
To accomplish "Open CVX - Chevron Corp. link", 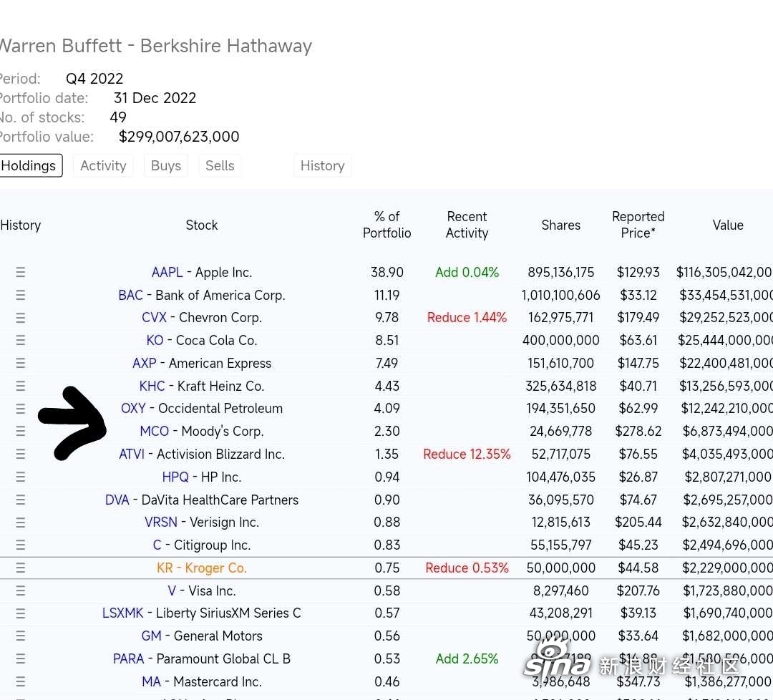I will tap(202, 318).
